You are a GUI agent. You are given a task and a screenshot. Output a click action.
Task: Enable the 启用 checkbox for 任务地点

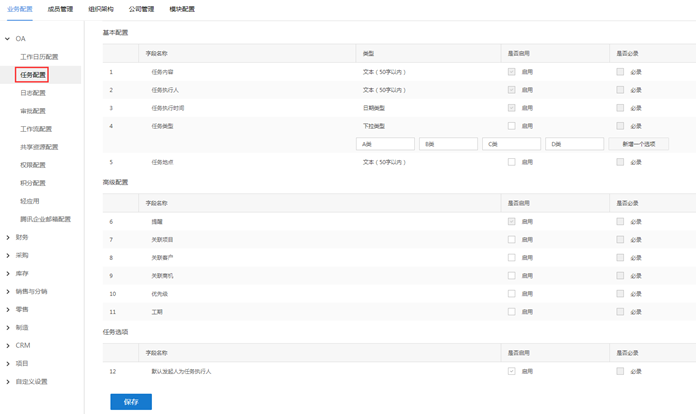[511, 162]
